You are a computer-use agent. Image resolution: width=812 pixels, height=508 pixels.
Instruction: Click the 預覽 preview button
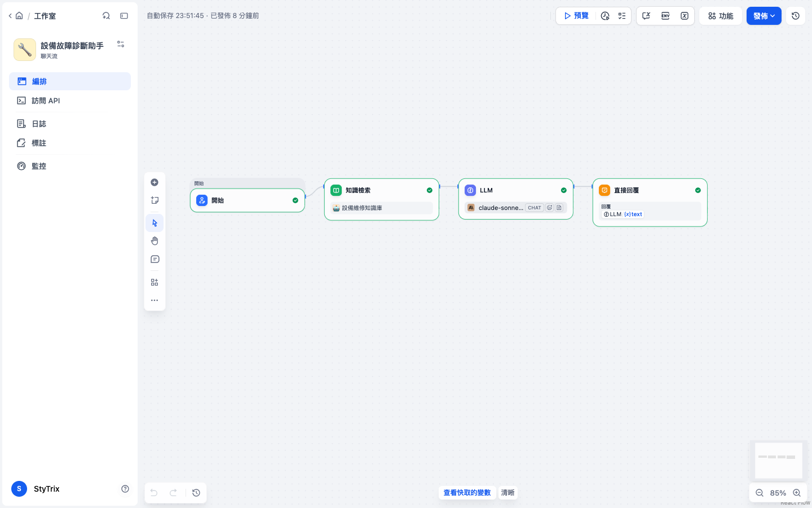tap(576, 16)
